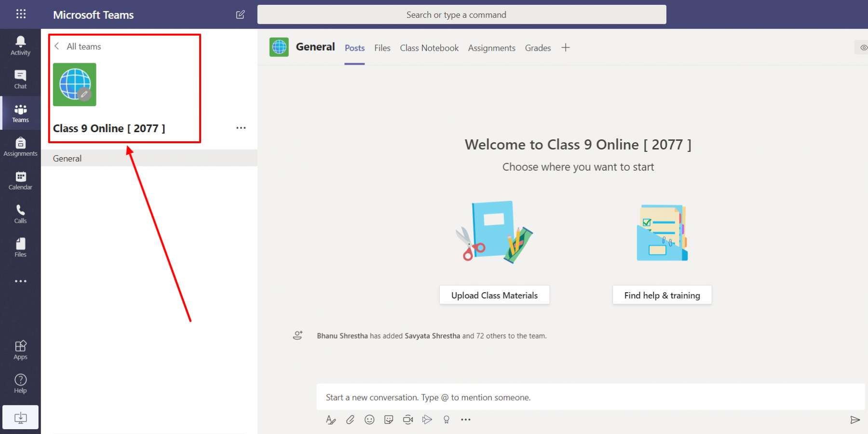
Task: Click the Search or type a command box
Action: click(x=461, y=14)
